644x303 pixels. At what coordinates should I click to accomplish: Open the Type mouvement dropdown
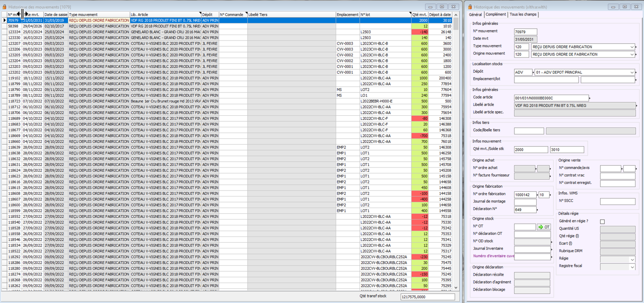632,47
